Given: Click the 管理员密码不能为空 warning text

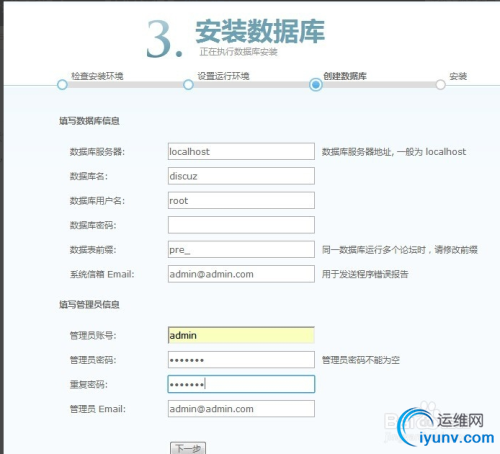Looking at the screenshot, I should click(361, 360).
